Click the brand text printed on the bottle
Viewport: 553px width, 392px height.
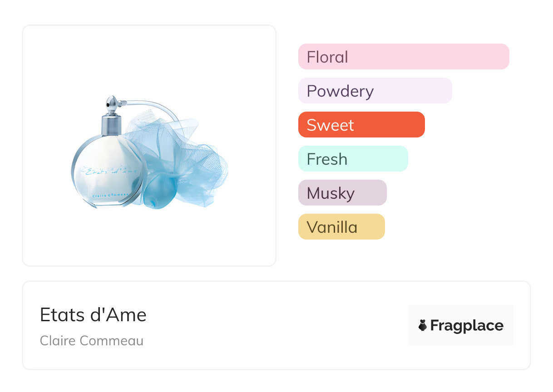110,196
